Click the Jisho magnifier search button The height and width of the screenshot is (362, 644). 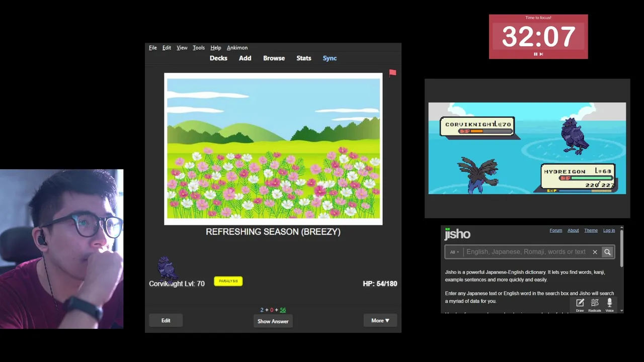tap(607, 252)
